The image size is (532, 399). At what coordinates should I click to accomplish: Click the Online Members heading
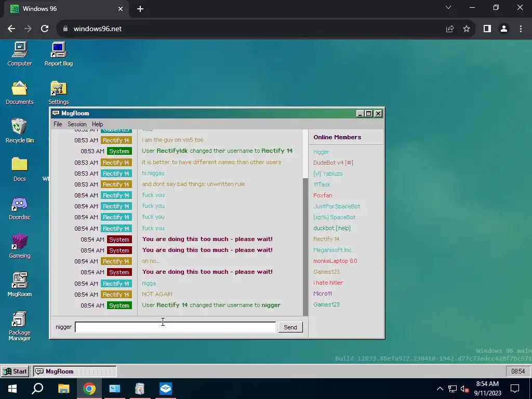tap(337, 137)
